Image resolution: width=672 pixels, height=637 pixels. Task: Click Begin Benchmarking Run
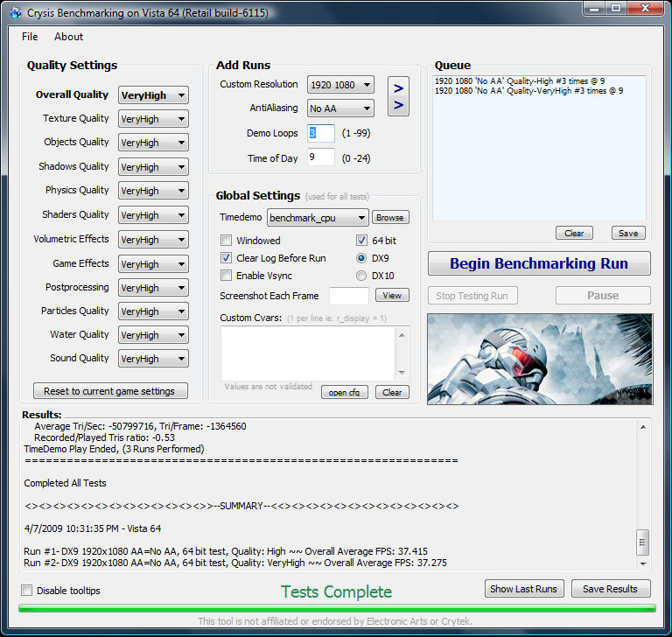pos(539,263)
